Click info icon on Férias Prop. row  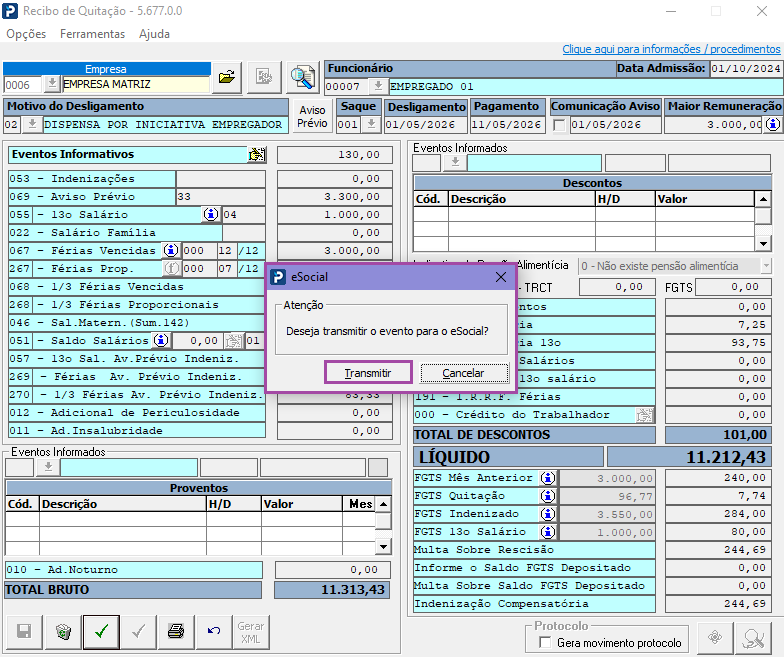coord(171,268)
